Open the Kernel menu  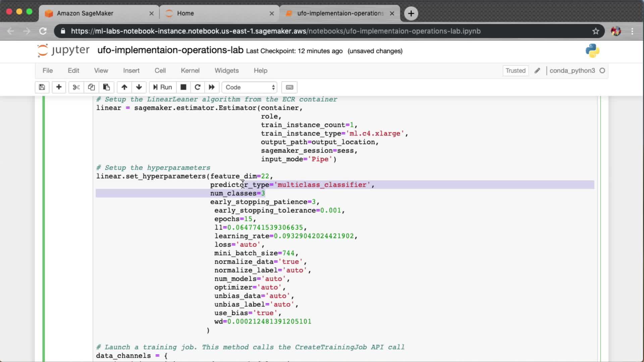click(x=190, y=70)
